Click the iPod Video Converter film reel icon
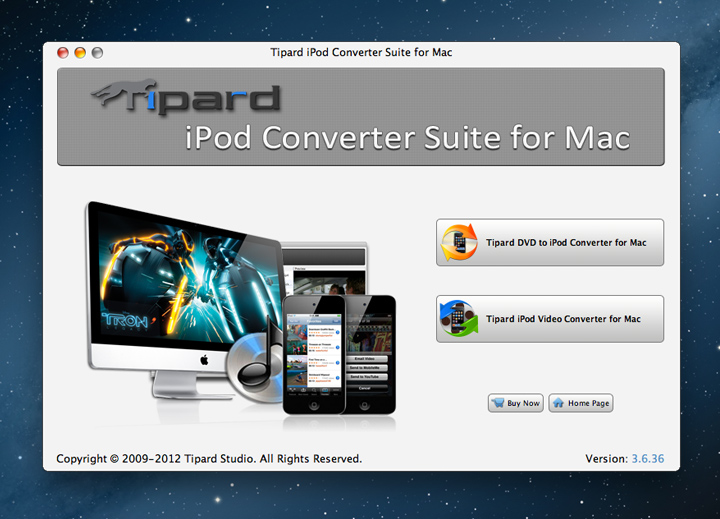 click(459, 318)
